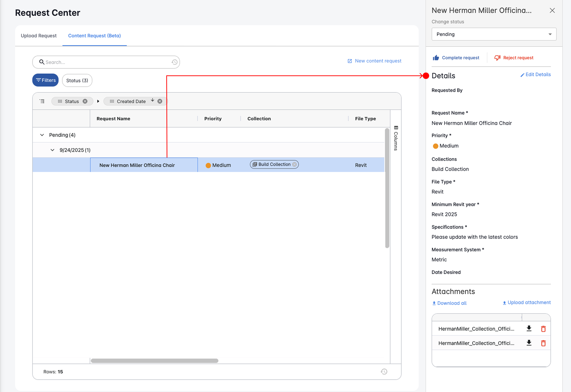This screenshot has width=571, height=392.
Task: Select Content Request (Beta) tab
Action: (94, 36)
